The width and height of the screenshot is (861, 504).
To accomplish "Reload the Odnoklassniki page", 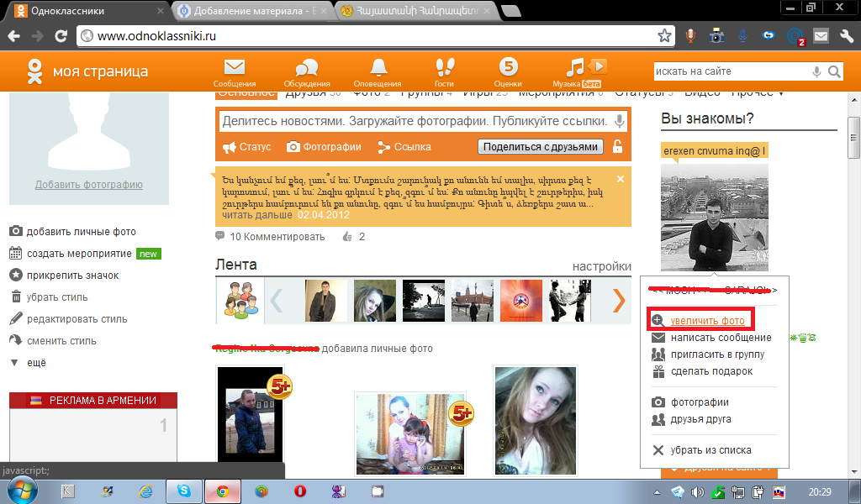I will pos(61,36).
